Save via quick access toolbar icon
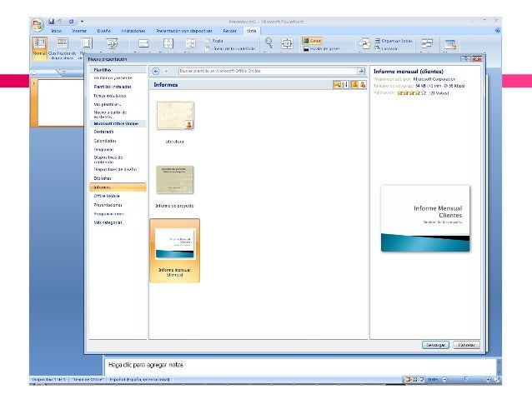Viewport: 532px width, 399px height. click(x=51, y=22)
